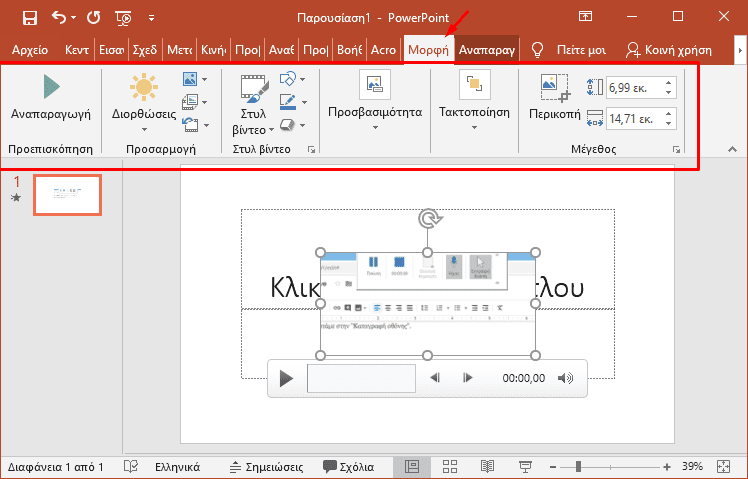Select the Μορφή video tools tab
Screen dimensions: 748x479
pos(428,50)
